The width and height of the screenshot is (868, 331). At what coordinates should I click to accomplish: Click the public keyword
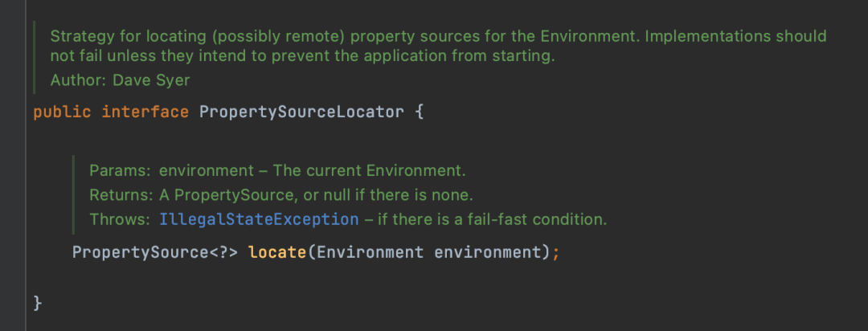click(x=62, y=112)
